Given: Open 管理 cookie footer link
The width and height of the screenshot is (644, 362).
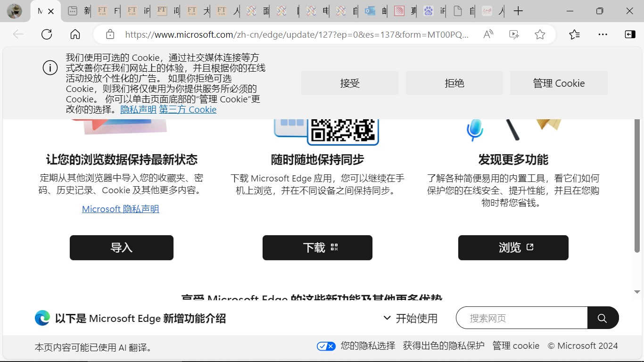Looking at the screenshot, I should click(516, 346).
